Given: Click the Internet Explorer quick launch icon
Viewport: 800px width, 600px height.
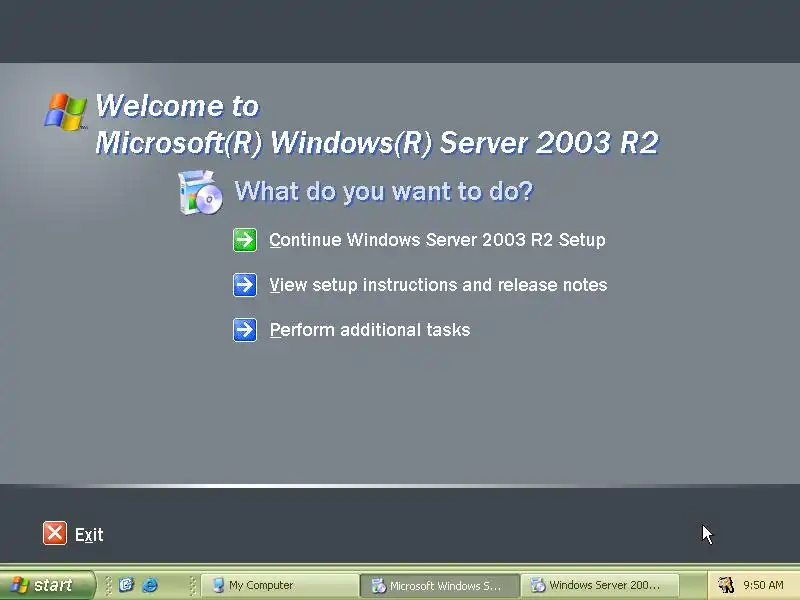Looking at the screenshot, I should pos(149,585).
